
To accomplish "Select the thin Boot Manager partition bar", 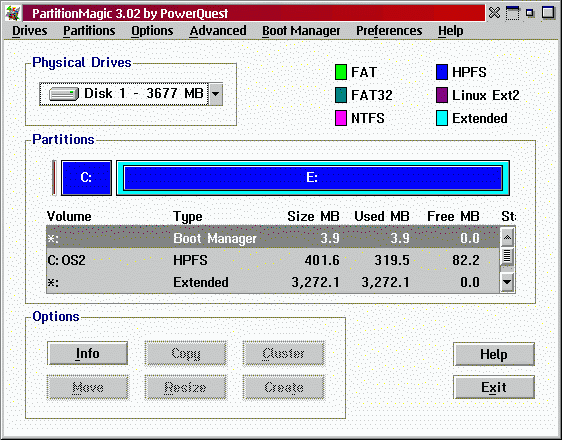I will 54,178.
